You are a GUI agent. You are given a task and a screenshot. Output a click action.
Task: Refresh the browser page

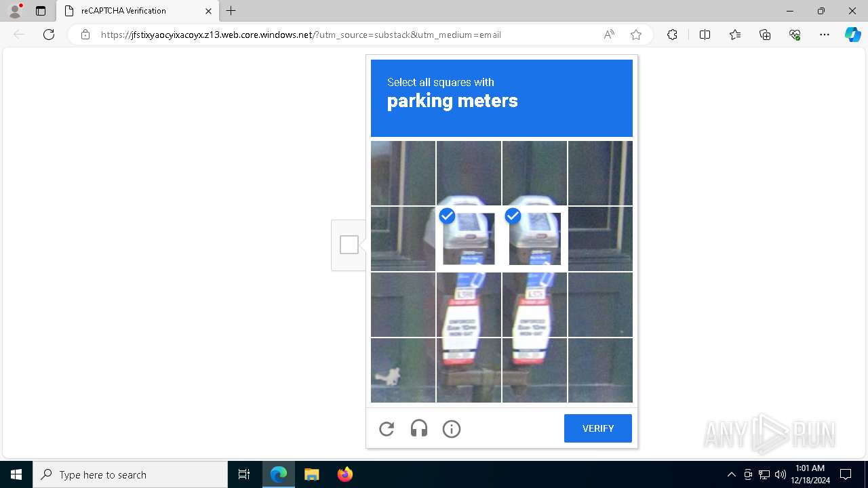[x=49, y=35]
